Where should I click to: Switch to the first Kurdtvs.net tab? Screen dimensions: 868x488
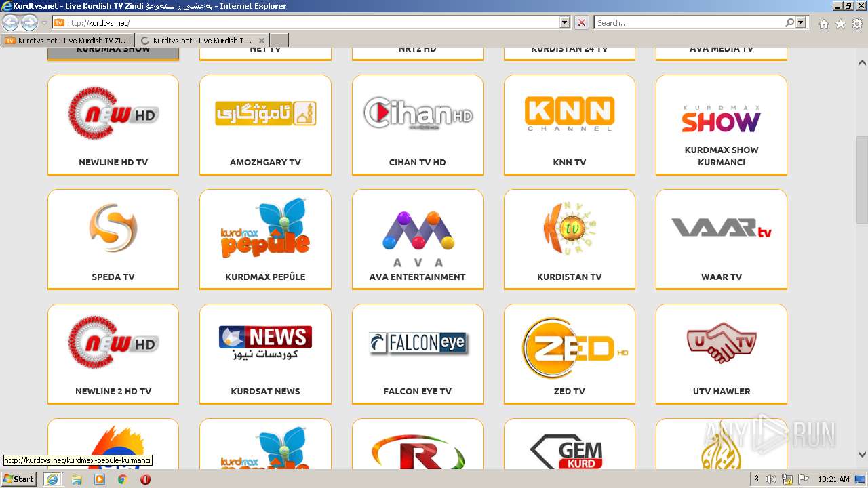(68, 40)
